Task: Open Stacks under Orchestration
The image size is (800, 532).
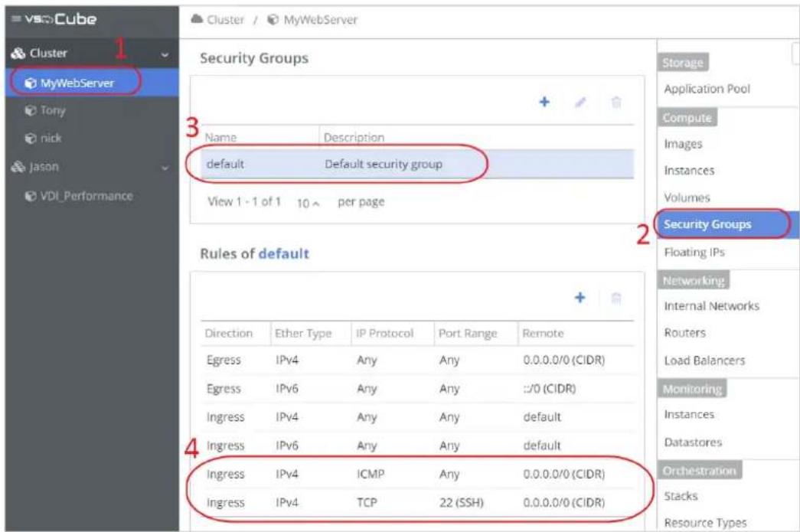Action: [681, 496]
